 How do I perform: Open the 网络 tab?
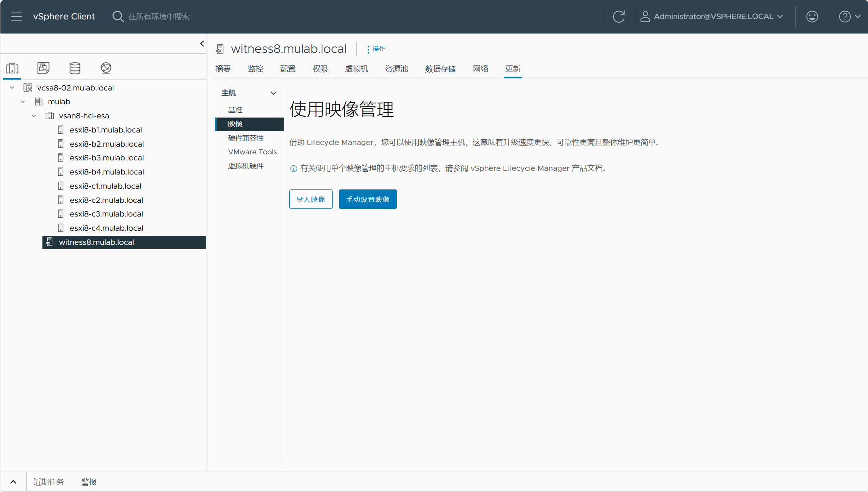[480, 69]
